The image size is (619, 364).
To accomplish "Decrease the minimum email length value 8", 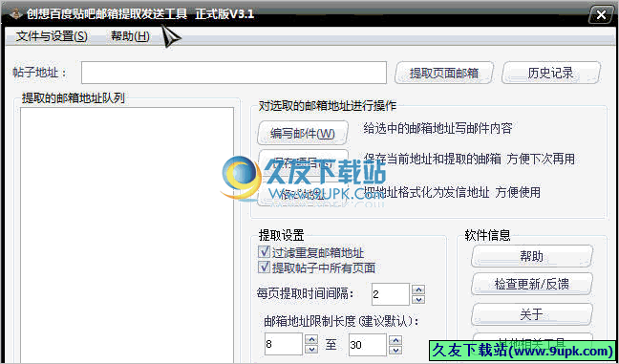I will click(311, 350).
